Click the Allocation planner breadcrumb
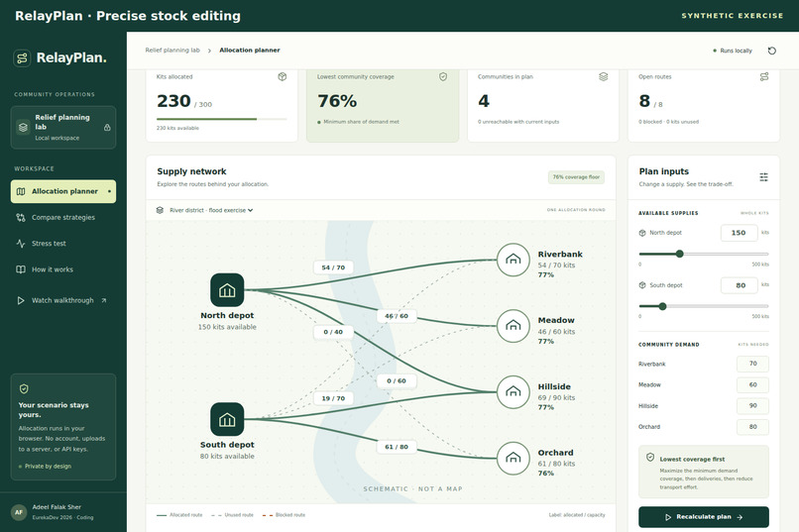The width and height of the screenshot is (799, 532). pyautogui.click(x=250, y=51)
